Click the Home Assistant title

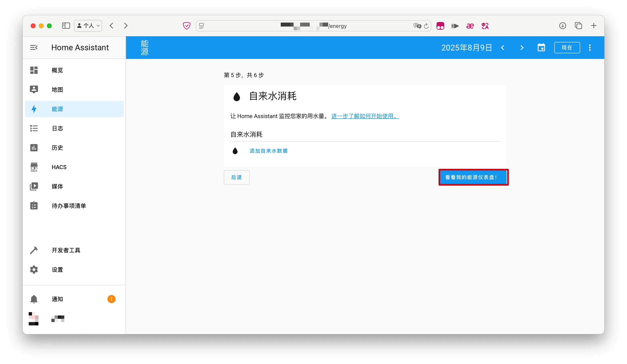pyautogui.click(x=80, y=47)
